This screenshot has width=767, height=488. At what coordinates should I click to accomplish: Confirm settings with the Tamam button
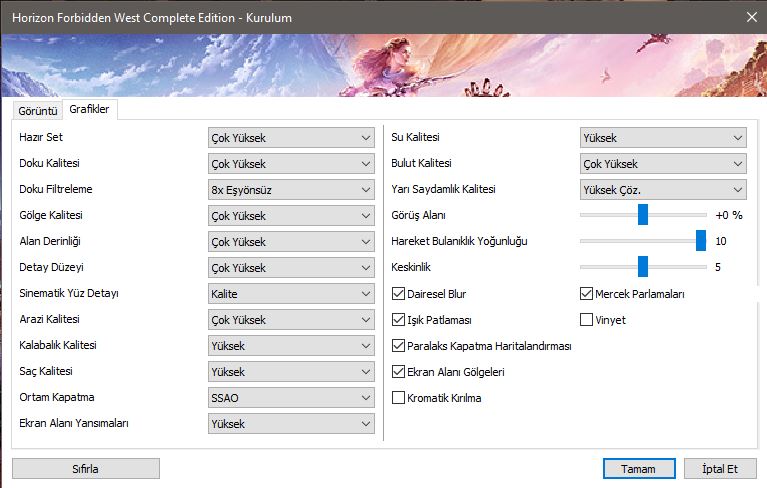(x=639, y=469)
